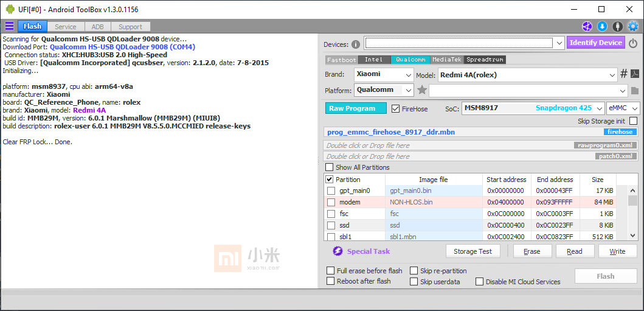
Task: Check the ssd partition checkbox
Action: tap(331, 225)
